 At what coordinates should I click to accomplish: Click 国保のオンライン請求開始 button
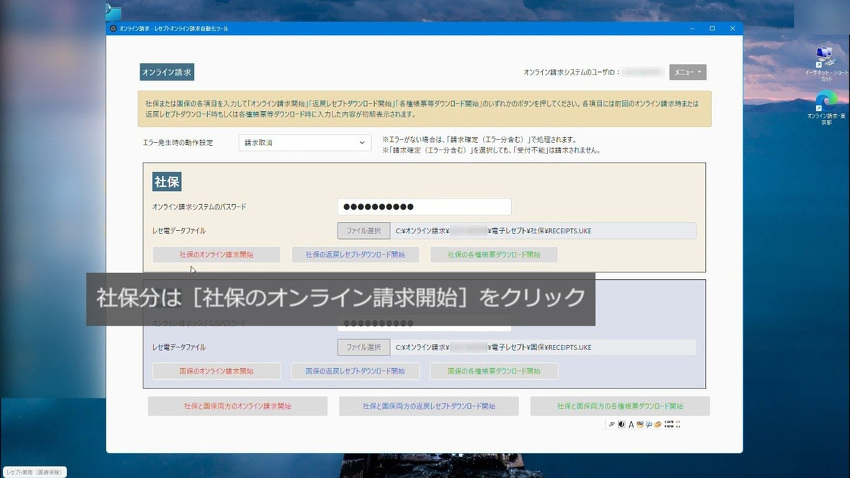point(216,371)
